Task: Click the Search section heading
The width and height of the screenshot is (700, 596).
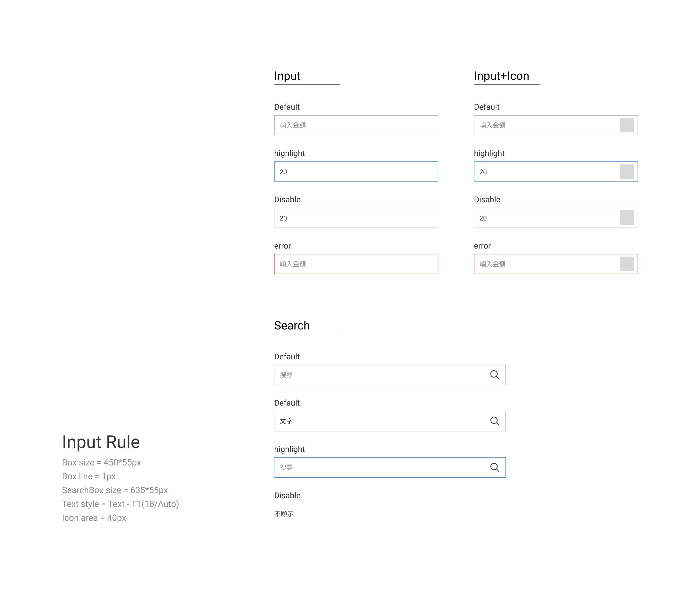Action: click(292, 325)
